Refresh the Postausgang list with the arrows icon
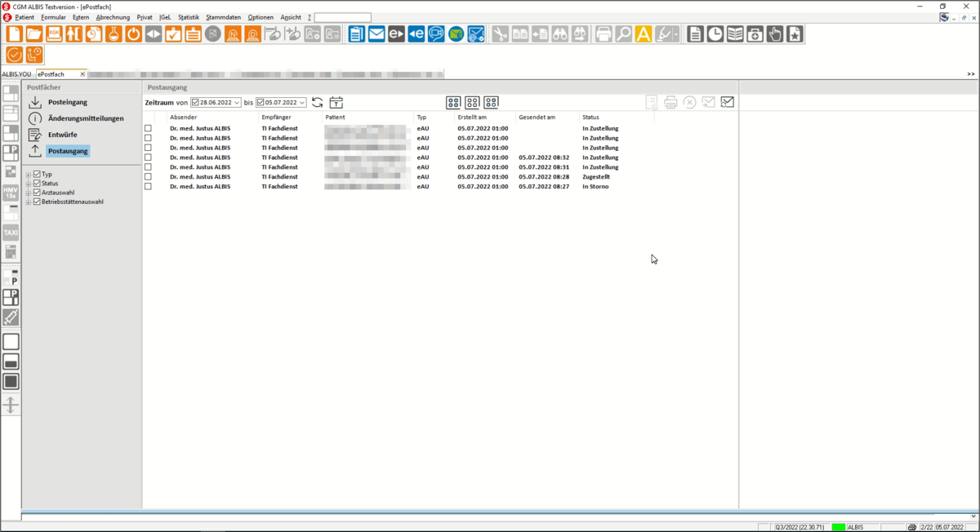 click(x=318, y=103)
